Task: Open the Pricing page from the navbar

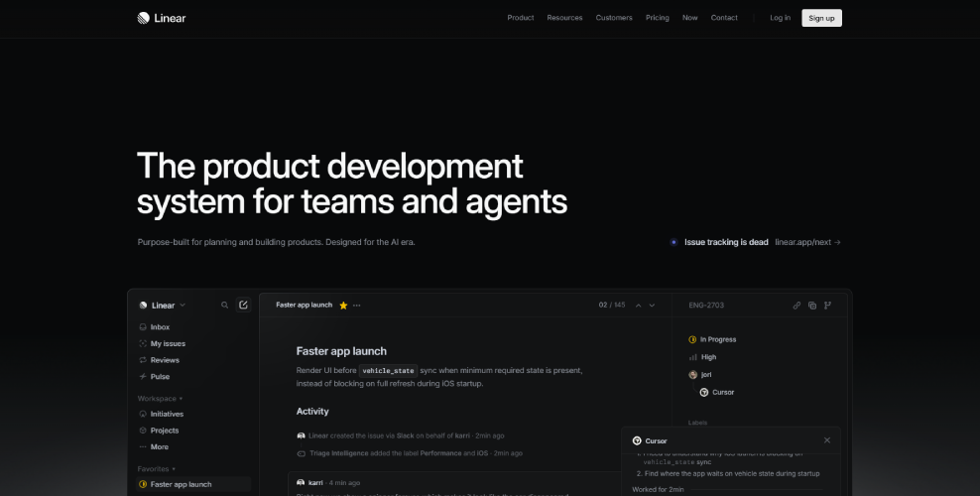Action: (x=657, y=18)
